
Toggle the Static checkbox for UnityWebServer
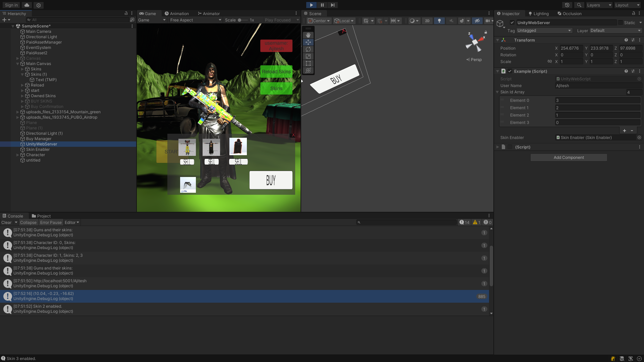621,23
